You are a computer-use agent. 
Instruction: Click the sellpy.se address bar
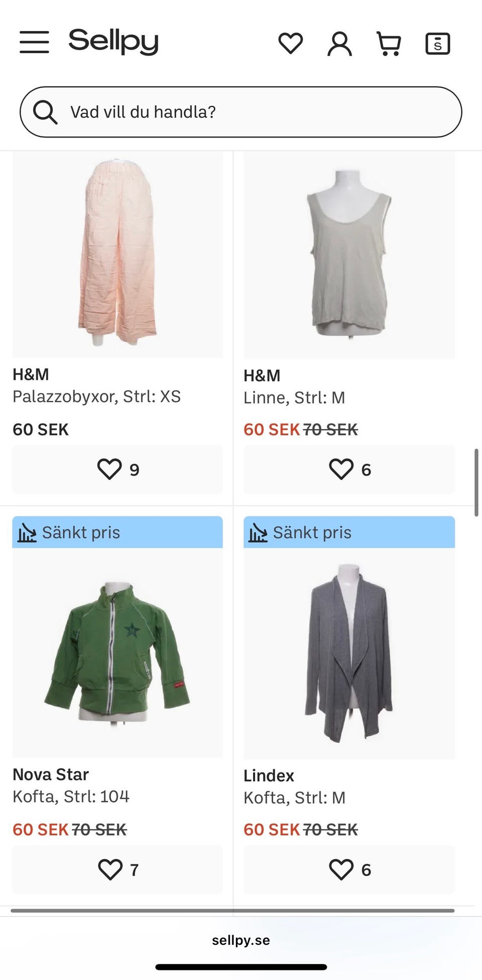(241, 940)
